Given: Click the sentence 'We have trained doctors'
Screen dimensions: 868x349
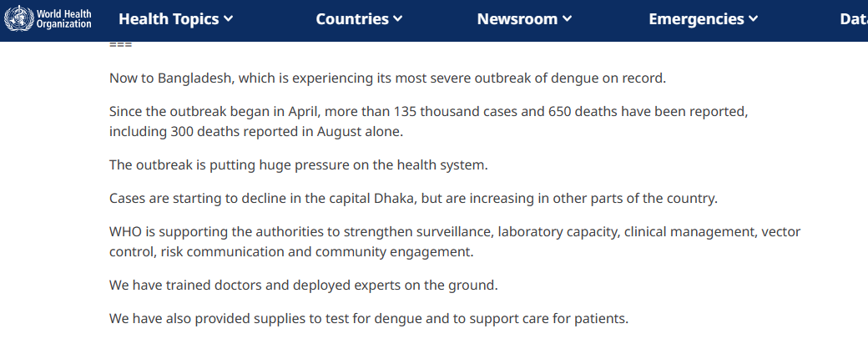Looking at the screenshot, I should (x=303, y=286).
